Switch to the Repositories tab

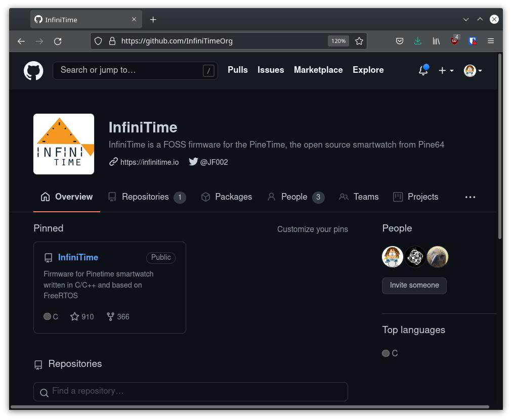coord(147,197)
